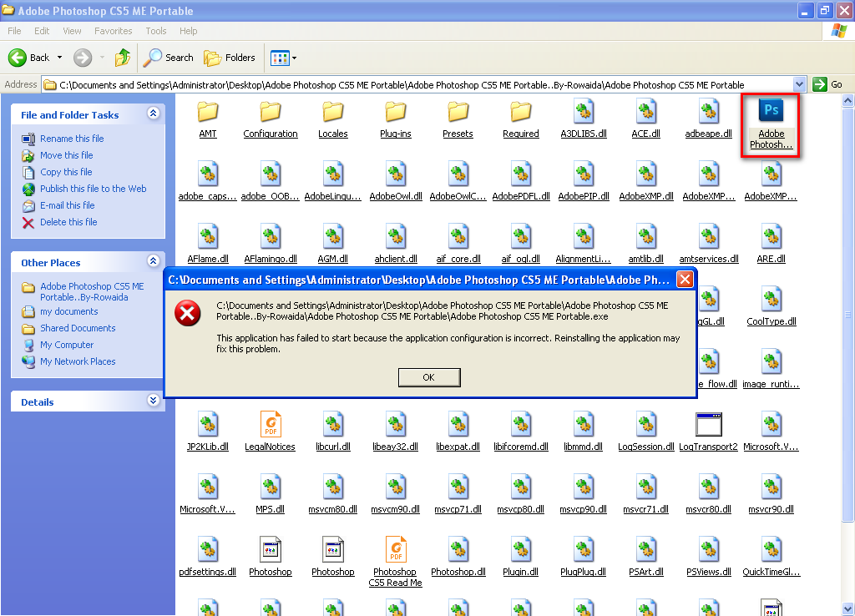Open the Address bar dropdown arrow
This screenshot has width=855, height=616.
[799, 84]
